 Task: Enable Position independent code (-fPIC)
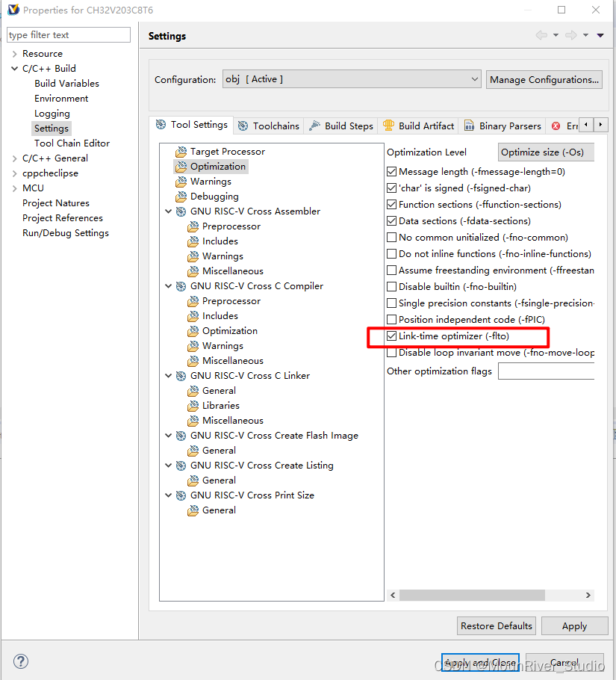coord(391,319)
